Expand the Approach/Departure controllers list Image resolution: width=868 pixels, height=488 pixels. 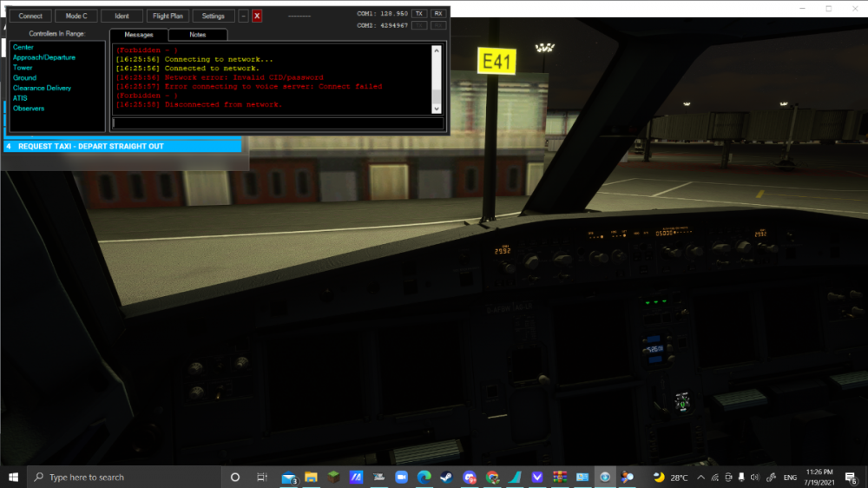point(44,57)
